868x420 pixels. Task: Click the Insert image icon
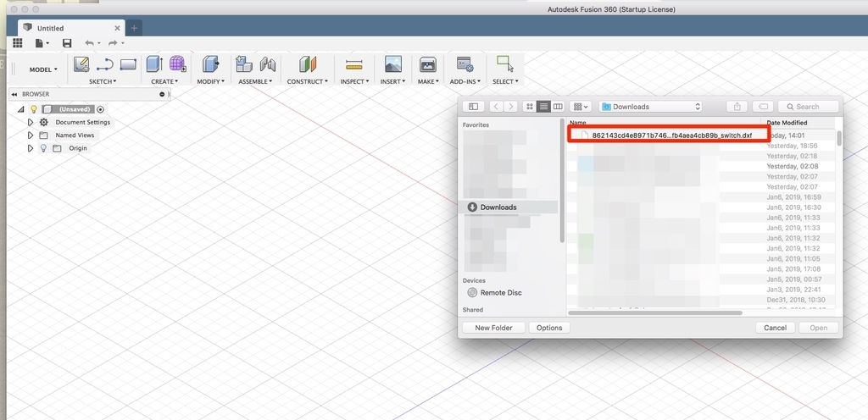click(393, 64)
